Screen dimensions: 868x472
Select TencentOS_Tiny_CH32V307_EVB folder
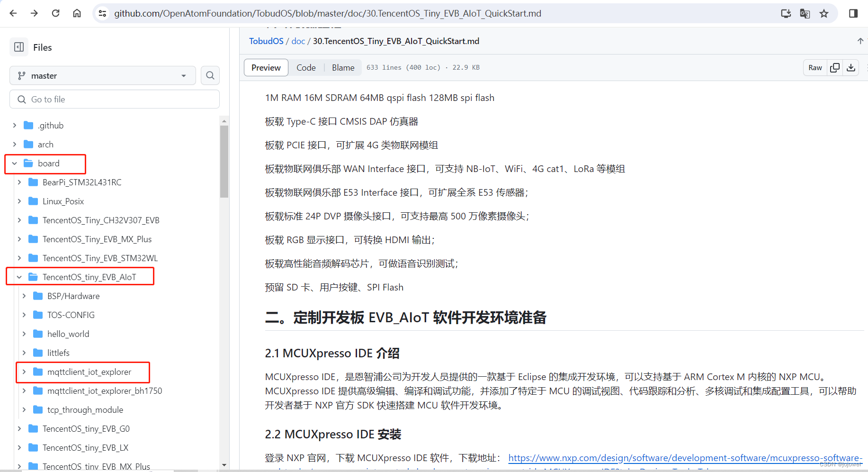(101, 220)
